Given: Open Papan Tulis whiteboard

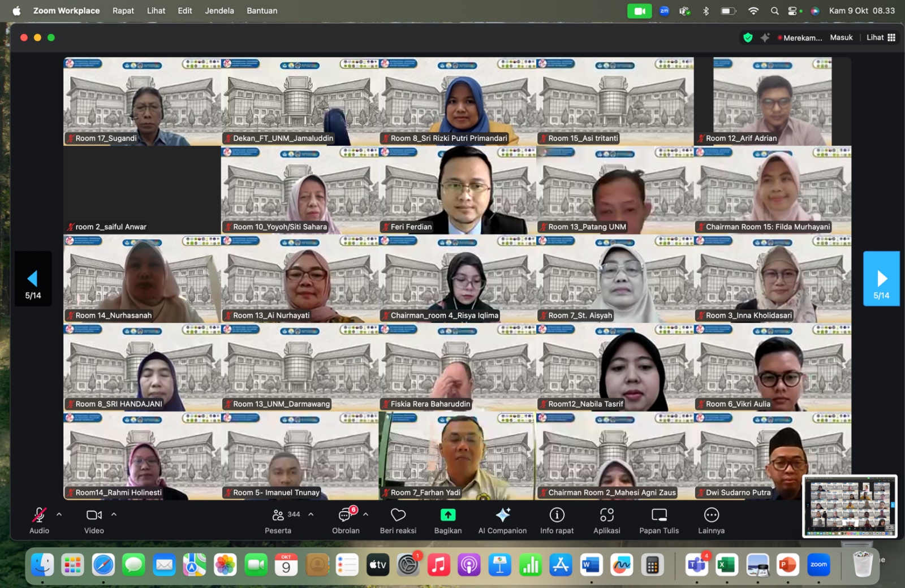Looking at the screenshot, I should 659,515.
